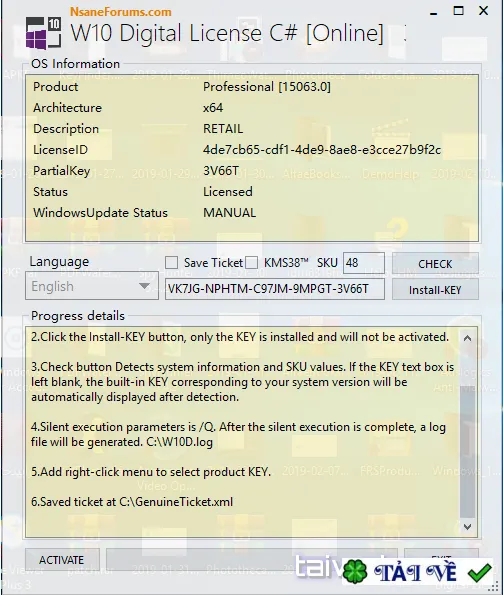Click the scroll up arrow in Progress details
The width and height of the screenshot is (503, 595).
click(468, 338)
